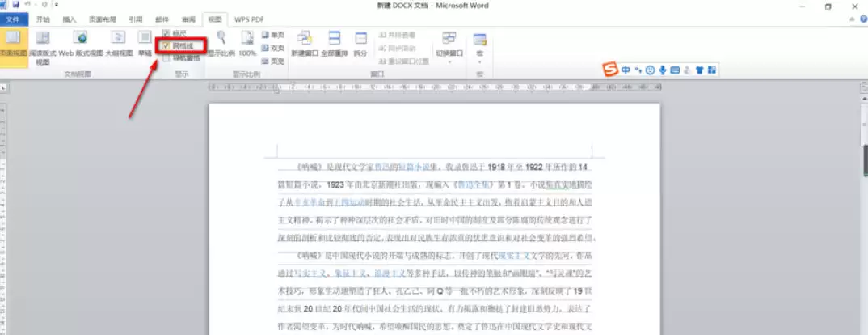Viewport: 868px width, 335px height.
Task: Open the Mailings (邮件) tab
Action: tap(162, 19)
